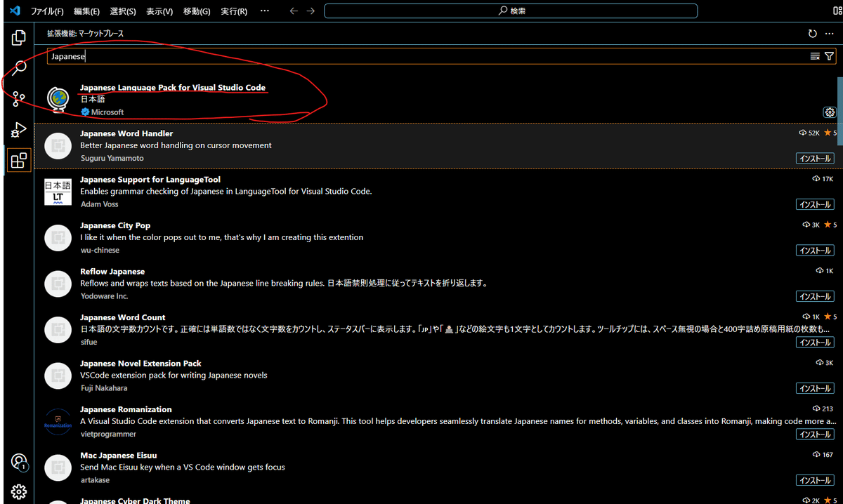Select the Reflow Japanese title

coord(112,272)
